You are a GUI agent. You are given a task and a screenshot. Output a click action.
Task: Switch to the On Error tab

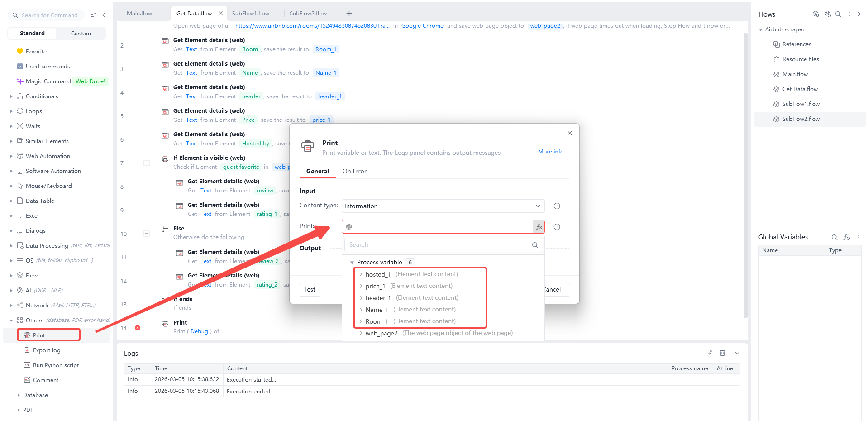(354, 171)
